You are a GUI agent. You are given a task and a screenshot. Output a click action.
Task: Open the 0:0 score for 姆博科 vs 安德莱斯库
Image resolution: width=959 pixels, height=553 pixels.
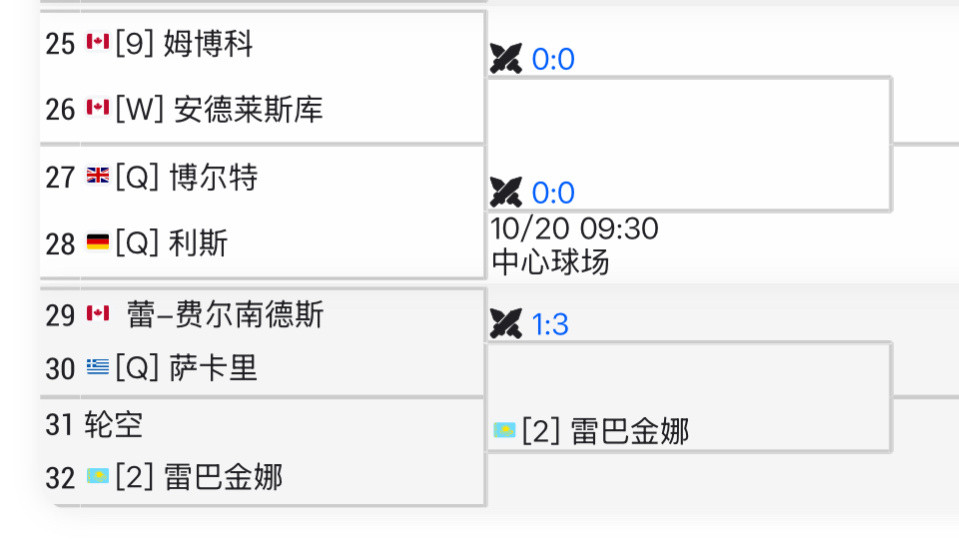point(553,60)
